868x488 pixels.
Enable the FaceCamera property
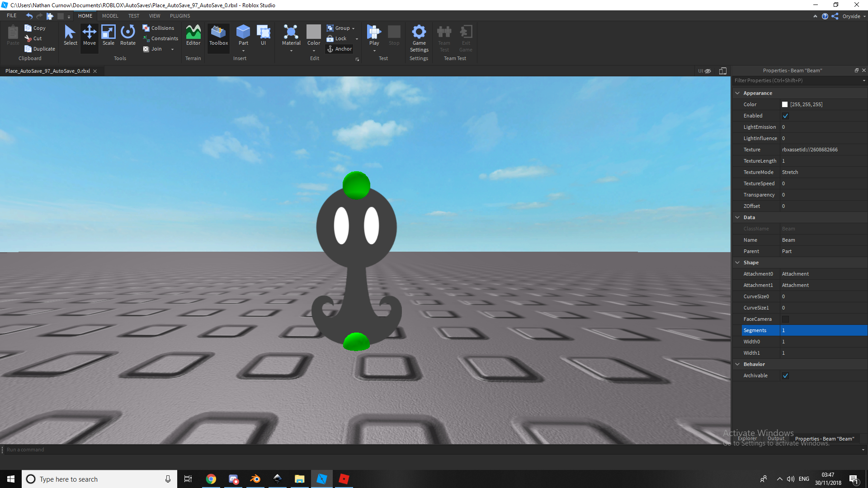pos(786,319)
